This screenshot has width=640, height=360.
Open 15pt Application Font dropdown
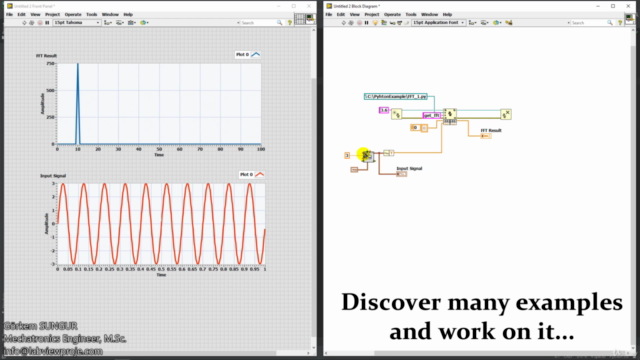pyautogui.click(x=438, y=23)
